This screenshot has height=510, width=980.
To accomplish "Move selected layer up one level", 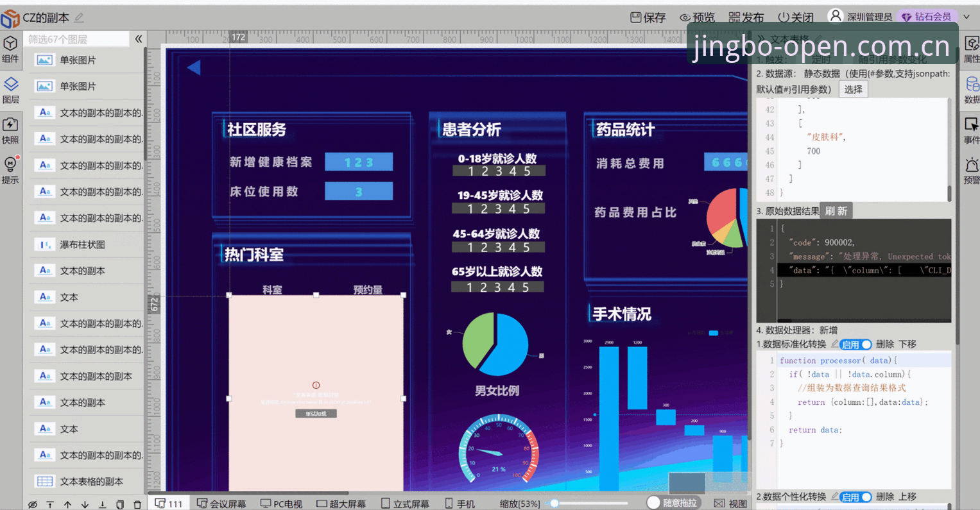I will (x=67, y=505).
